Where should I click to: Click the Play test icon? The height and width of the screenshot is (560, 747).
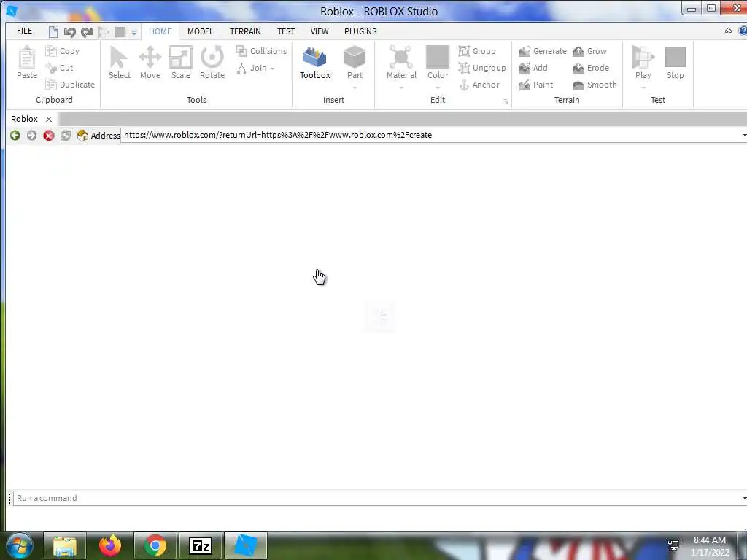pyautogui.click(x=643, y=57)
